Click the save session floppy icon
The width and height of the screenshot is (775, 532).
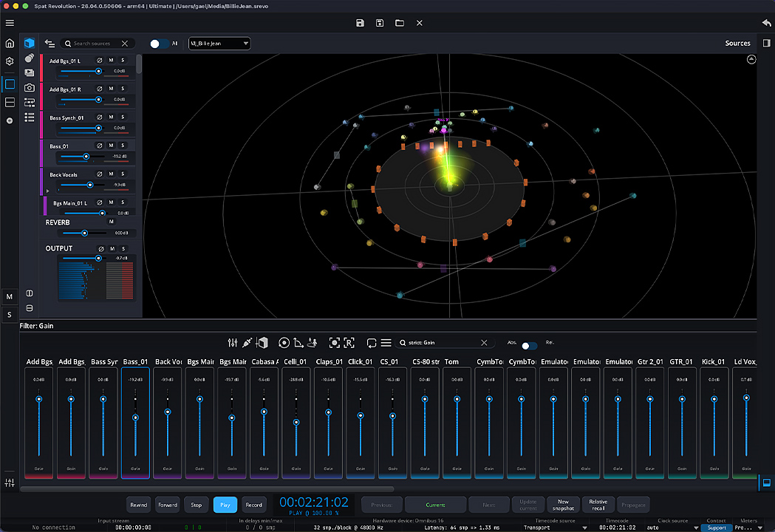pos(360,23)
